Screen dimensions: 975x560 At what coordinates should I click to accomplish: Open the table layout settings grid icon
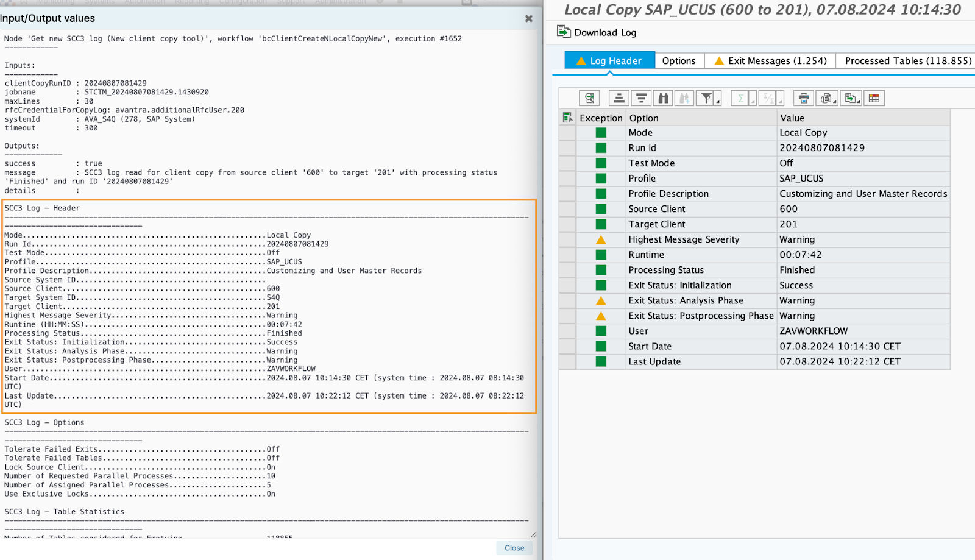tap(874, 97)
